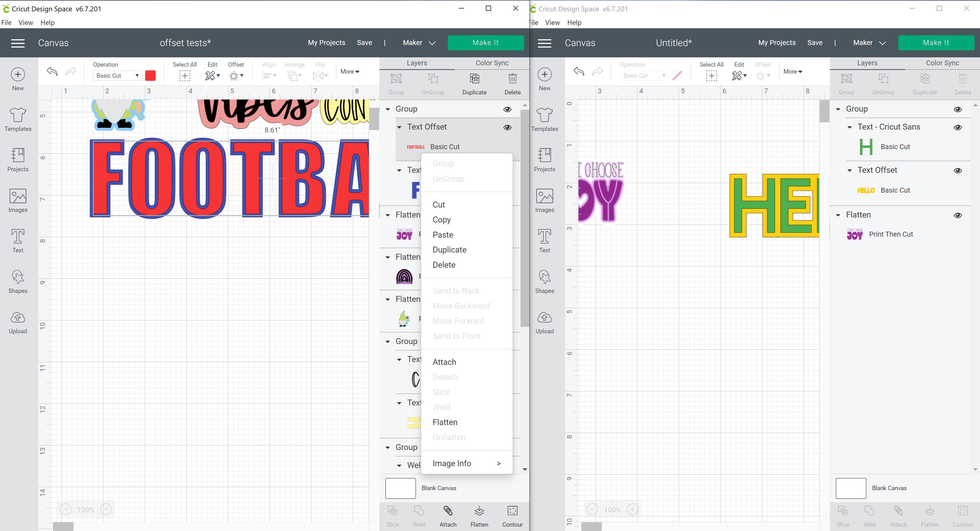The width and height of the screenshot is (980, 531).
Task: Open the red color swatch next to operation
Action: pos(150,76)
